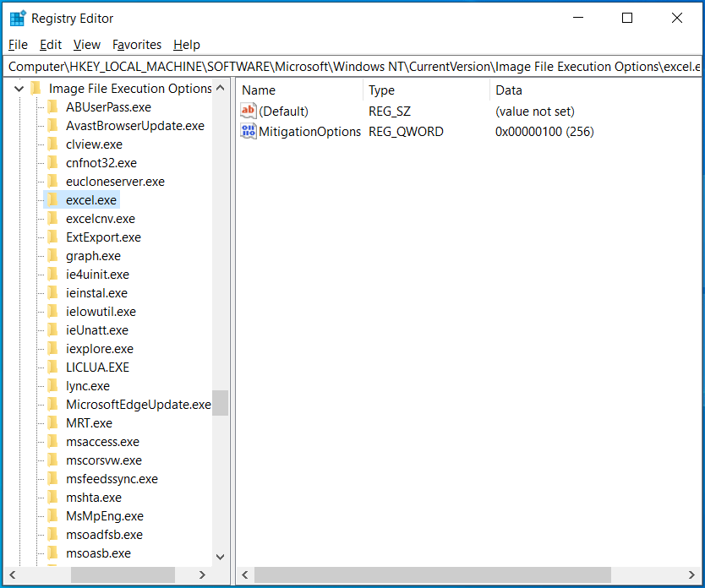
Task: Click the folder icon beside ielowutil.exe
Action: click(53, 311)
